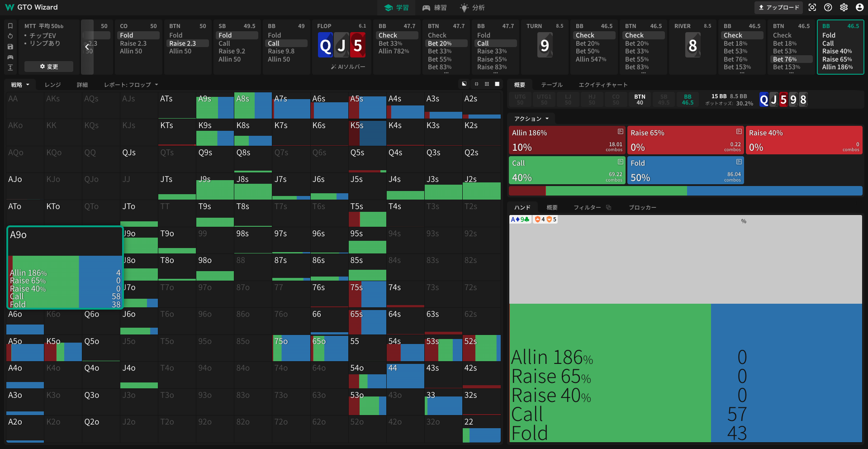Switch to the ブロッカー tab

(x=642, y=207)
